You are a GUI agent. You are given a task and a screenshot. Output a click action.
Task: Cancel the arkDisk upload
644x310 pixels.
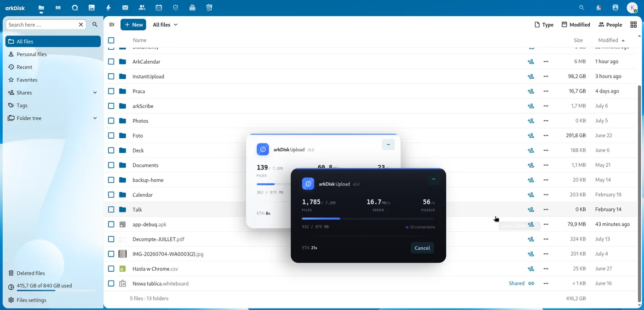[422, 248]
